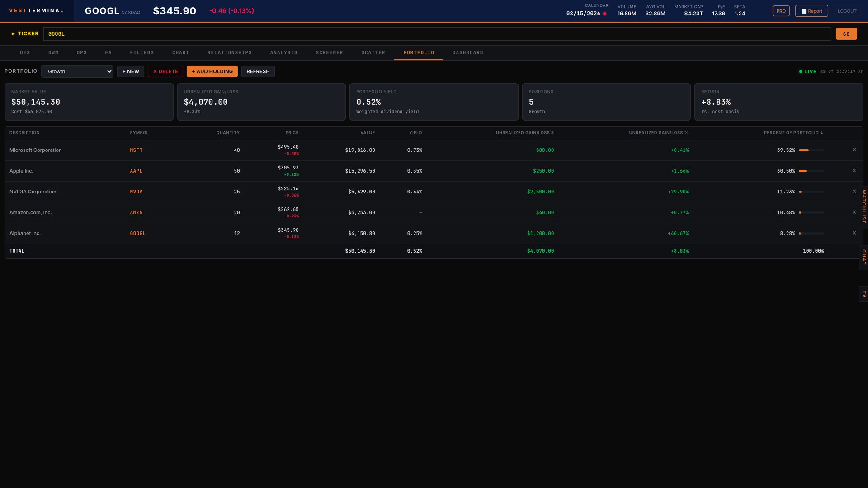Click the AAPL portfolio weight bar
The image size is (868, 488).
point(811,171)
